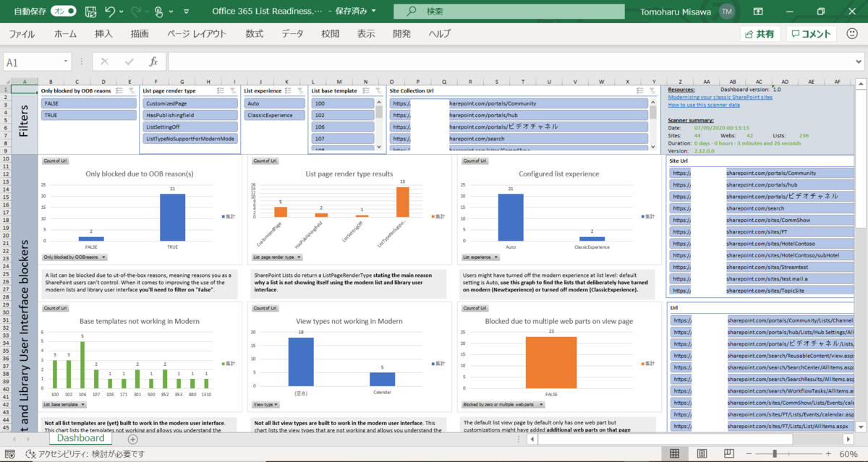
Task: Toggle the ListSettingOff slicer item
Action: [190, 127]
